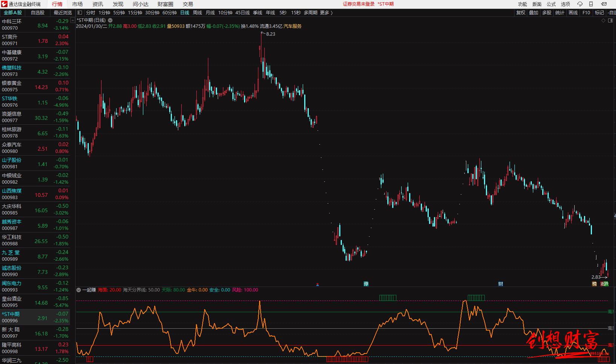This screenshot has height=364, width=616.
Task: Open F10 company info
Action: (586, 13)
